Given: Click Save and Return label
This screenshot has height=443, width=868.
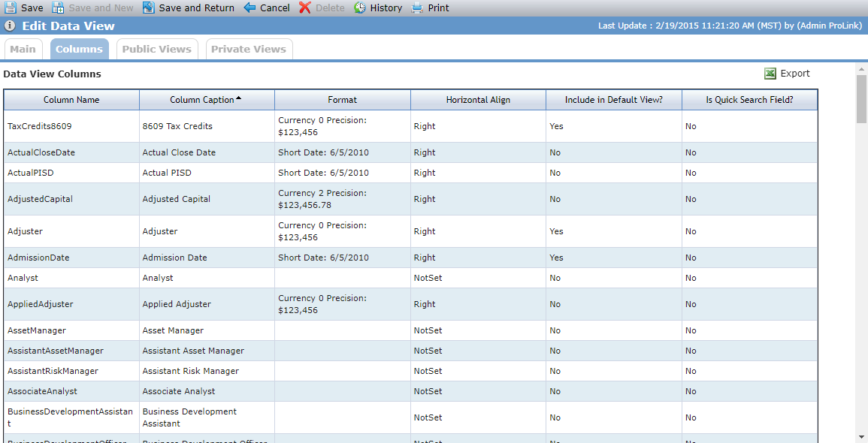Looking at the screenshot, I should pos(196,8).
